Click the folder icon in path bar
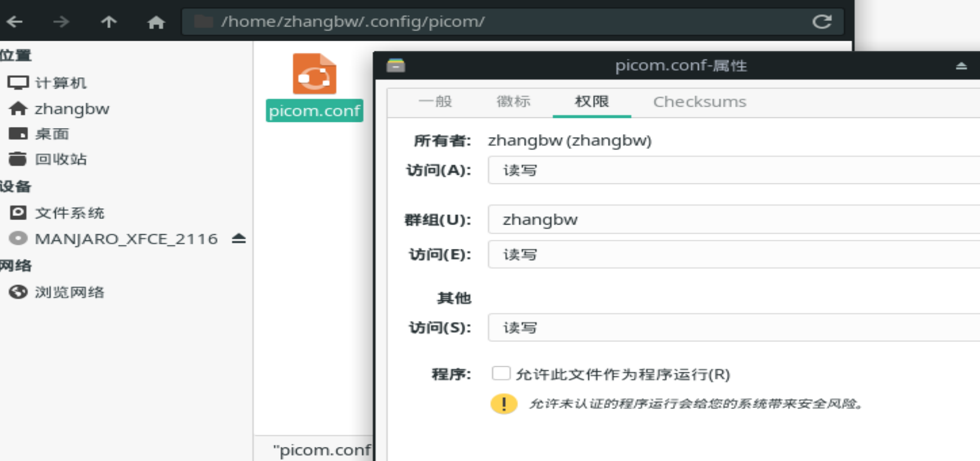This screenshot has width=980, height=461. (x=203, y=22)
